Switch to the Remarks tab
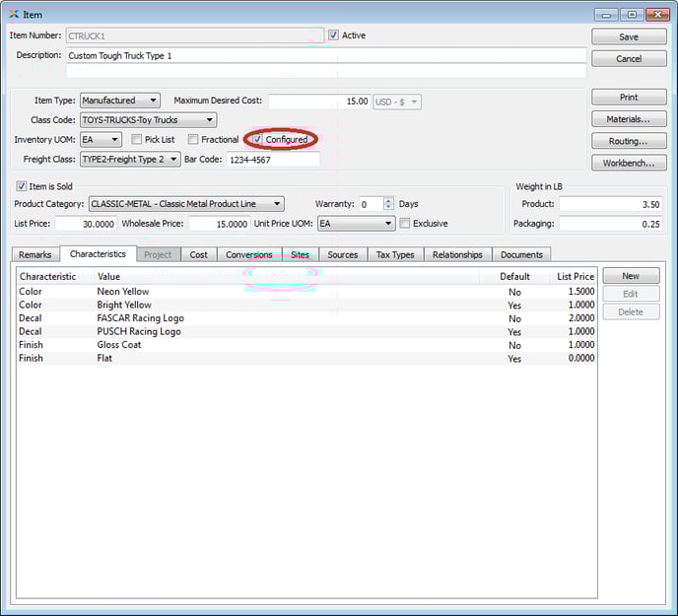Image resolution: width=678 pixels, height=616 pixels. 34,254
